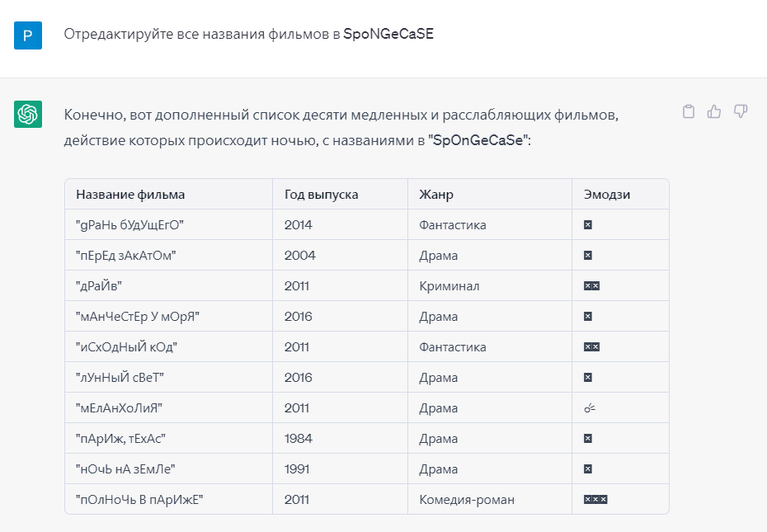Click the emoji in the Драйв row
The height and width of the screenshot is (532, 767).
tap(591, 285)
